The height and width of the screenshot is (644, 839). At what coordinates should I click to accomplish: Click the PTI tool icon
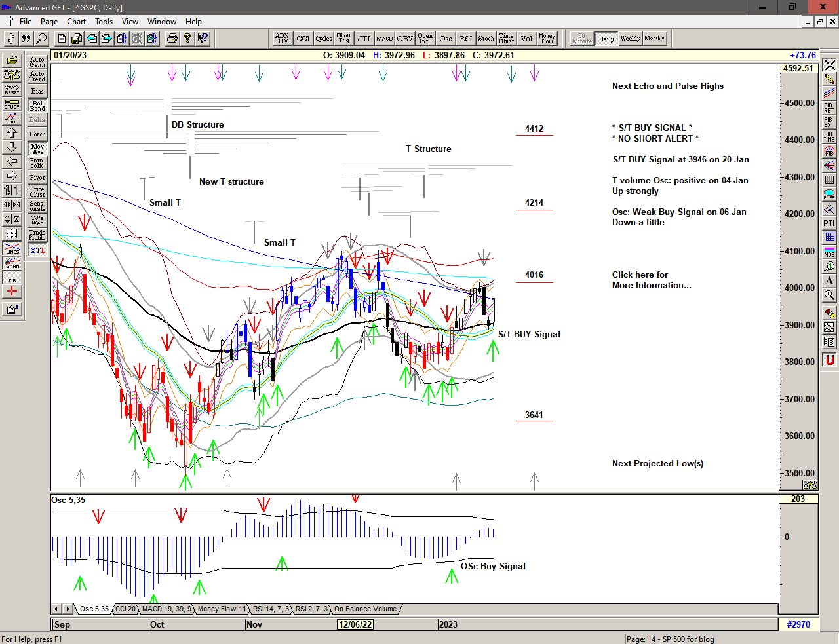(x=829, y=223)
